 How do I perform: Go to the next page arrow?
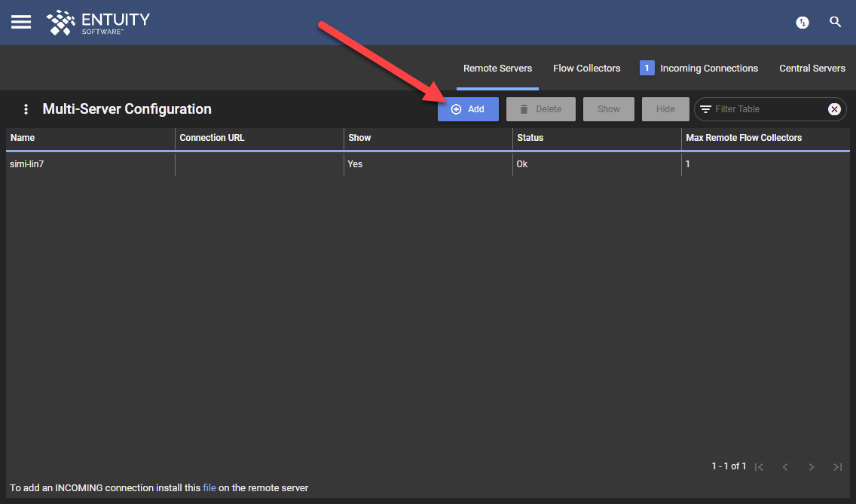coord(812,467)
